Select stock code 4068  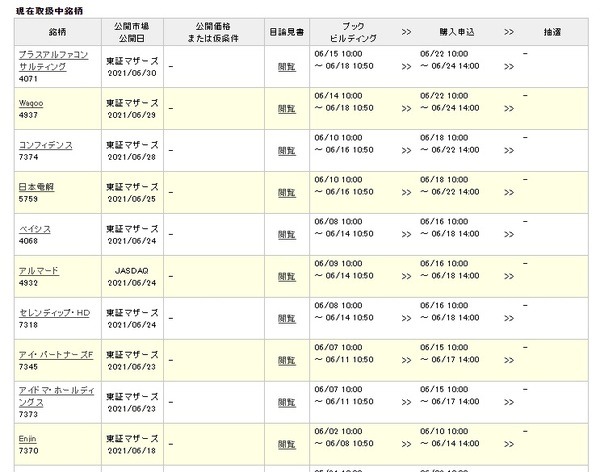pos(28,241)
